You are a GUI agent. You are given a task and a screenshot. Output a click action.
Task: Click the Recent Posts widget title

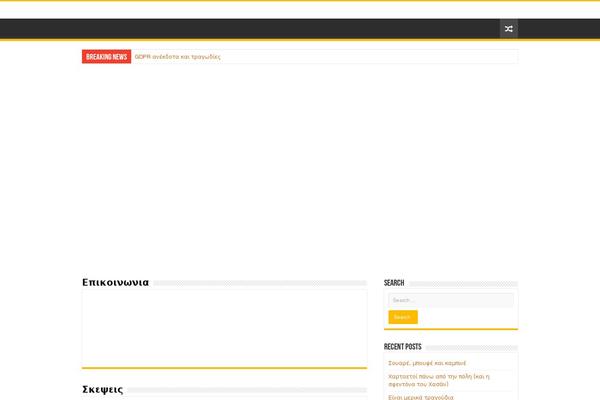tap(403, 347)
